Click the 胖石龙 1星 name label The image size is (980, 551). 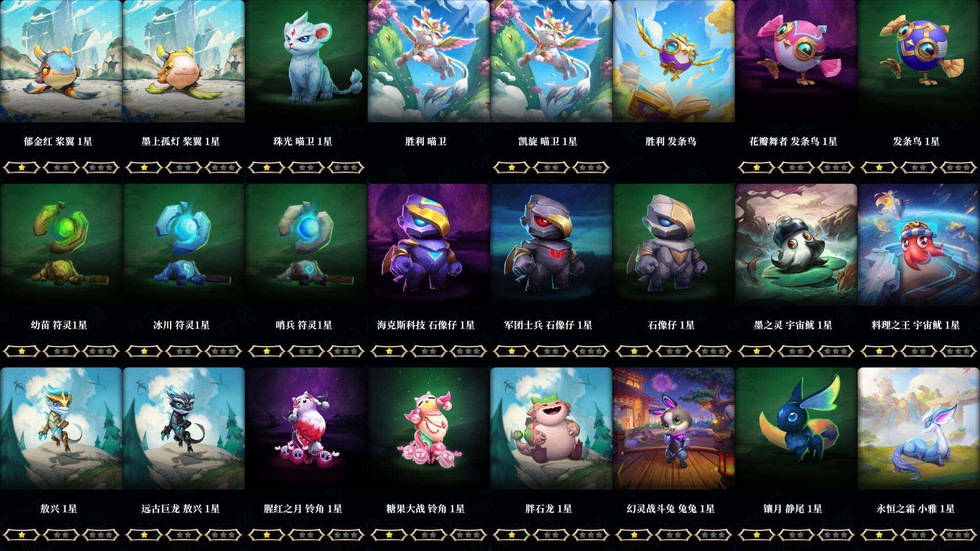[549, 509]
